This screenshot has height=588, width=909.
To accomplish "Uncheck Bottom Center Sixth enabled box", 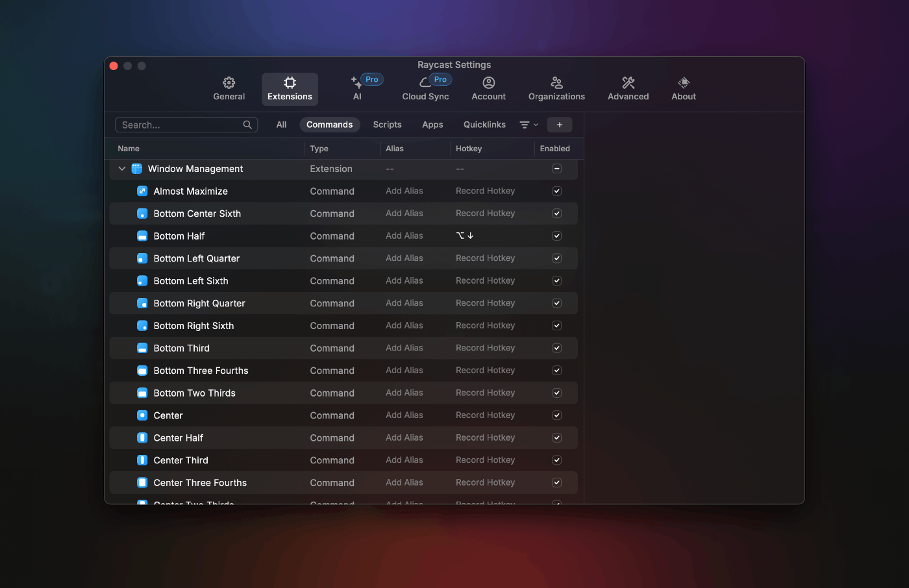I will [556, 214].
